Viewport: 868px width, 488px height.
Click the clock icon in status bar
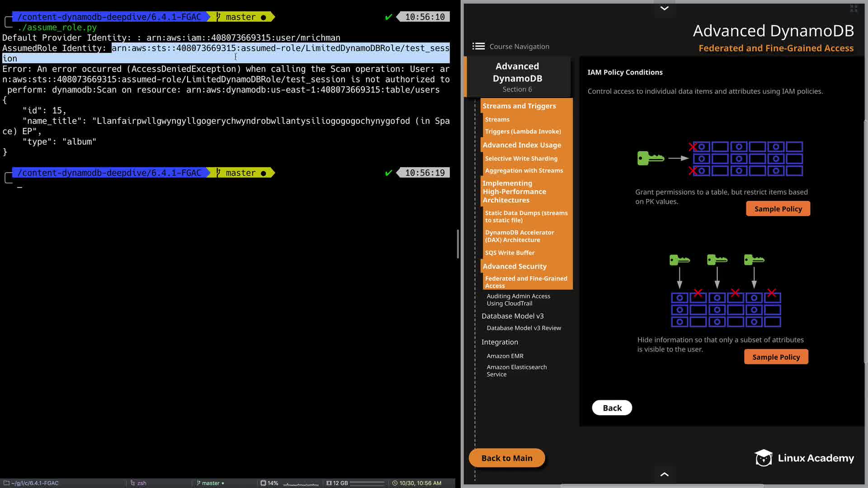click(395, 483)
